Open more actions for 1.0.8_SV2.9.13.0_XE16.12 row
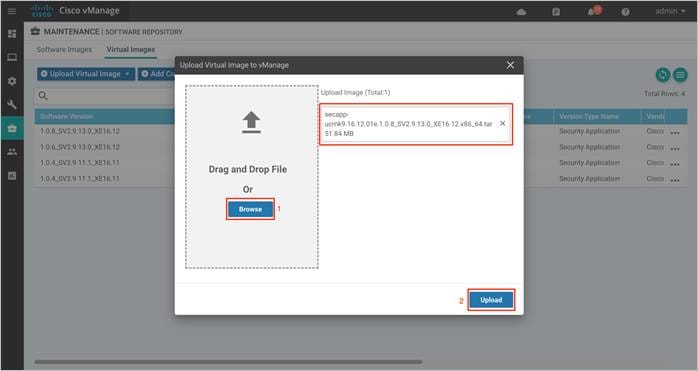Image resolution: width=698 pixels, height=371 pixels. pyautogui.click(x=675, y=132)
